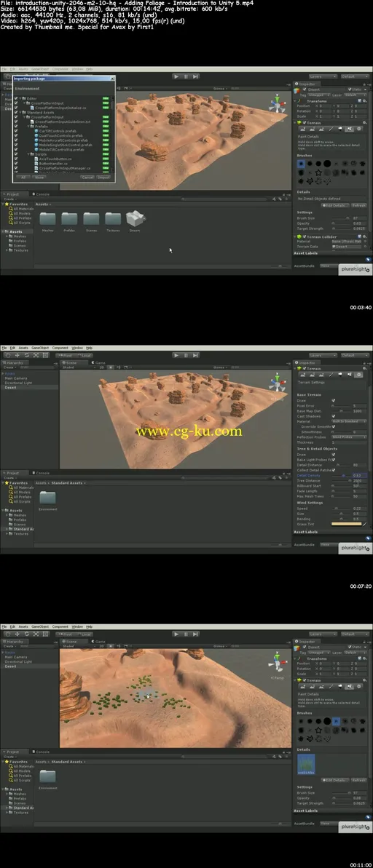
Task: Adjust Opacity slider in 00:11:00 frame
Action: (x=340, y=797)
